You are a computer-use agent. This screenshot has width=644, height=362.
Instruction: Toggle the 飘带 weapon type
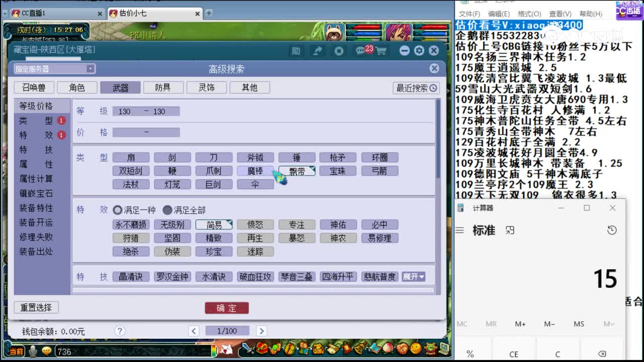click(297, 171)
